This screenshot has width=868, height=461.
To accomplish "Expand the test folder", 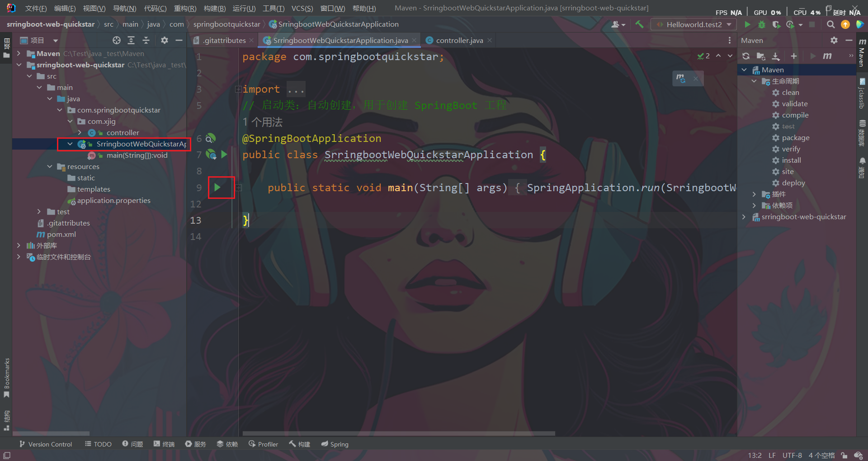I will tap(39, 212).
